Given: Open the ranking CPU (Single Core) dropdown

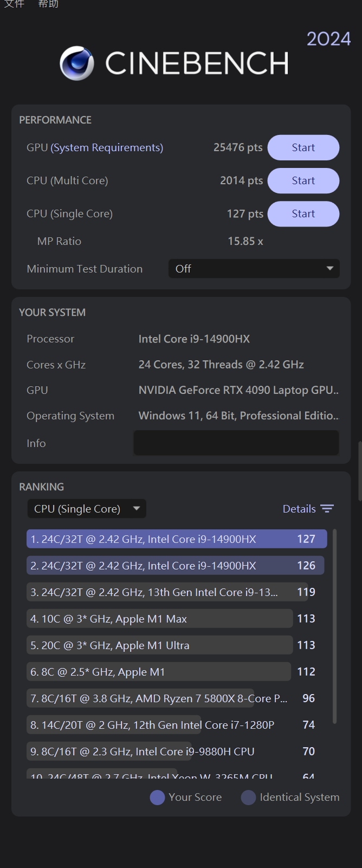Looking at the screenshot, I should coord(87,509).
